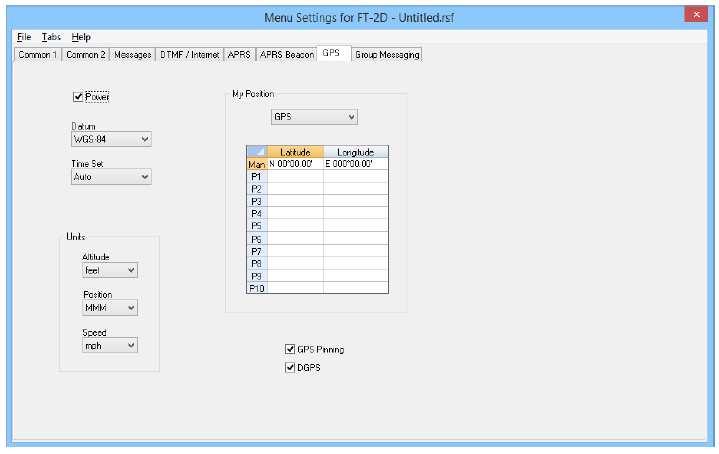The width and height of the screenshot is (719, 454).
Task: Click the grid select-all corner cell
Action: 257,152
